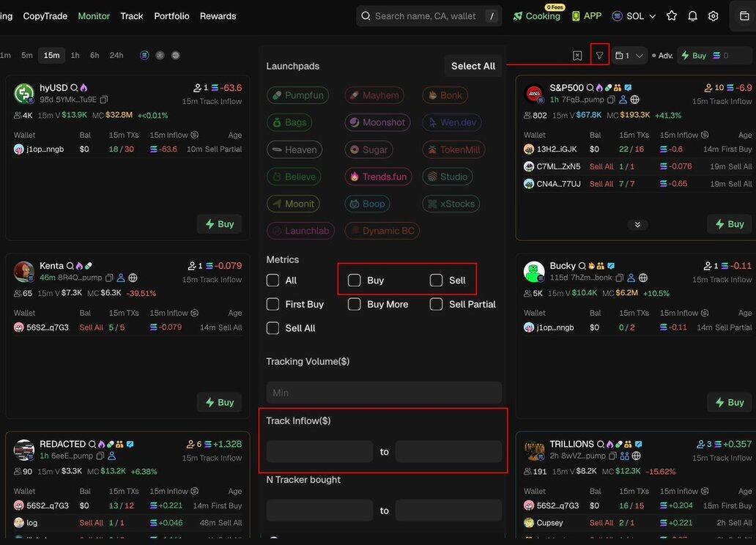756x545 pixels.
Task: Open favorites star icon
Action: click(671, 16)
